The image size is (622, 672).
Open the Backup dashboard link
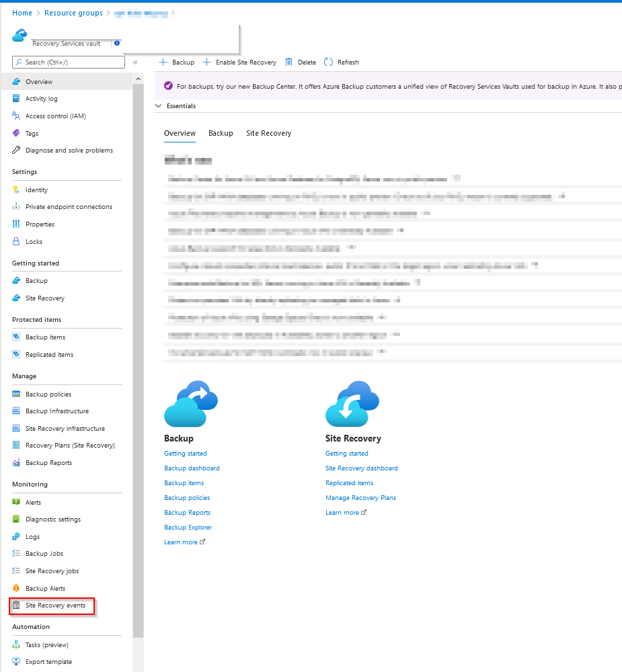192,468
